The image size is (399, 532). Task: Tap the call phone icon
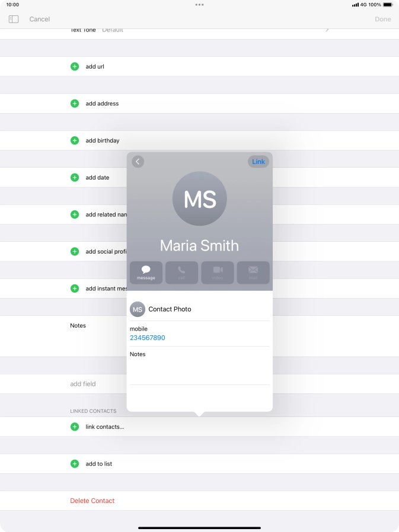(x=181, y=273)
